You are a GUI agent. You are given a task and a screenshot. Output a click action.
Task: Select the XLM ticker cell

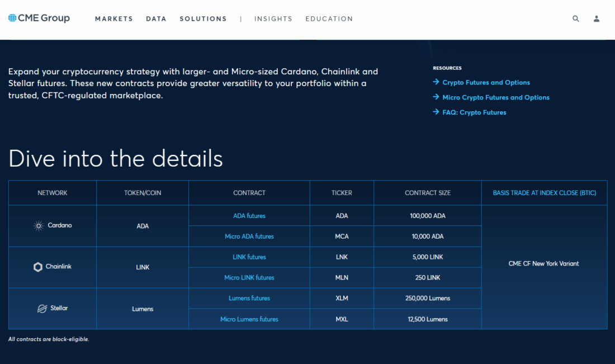pos(342,298)
